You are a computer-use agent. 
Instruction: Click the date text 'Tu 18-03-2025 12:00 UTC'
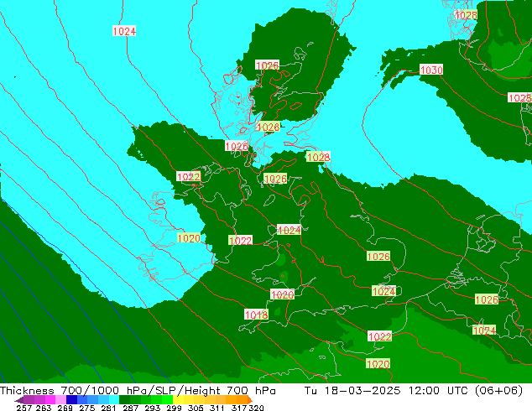[x=387, y=390]
